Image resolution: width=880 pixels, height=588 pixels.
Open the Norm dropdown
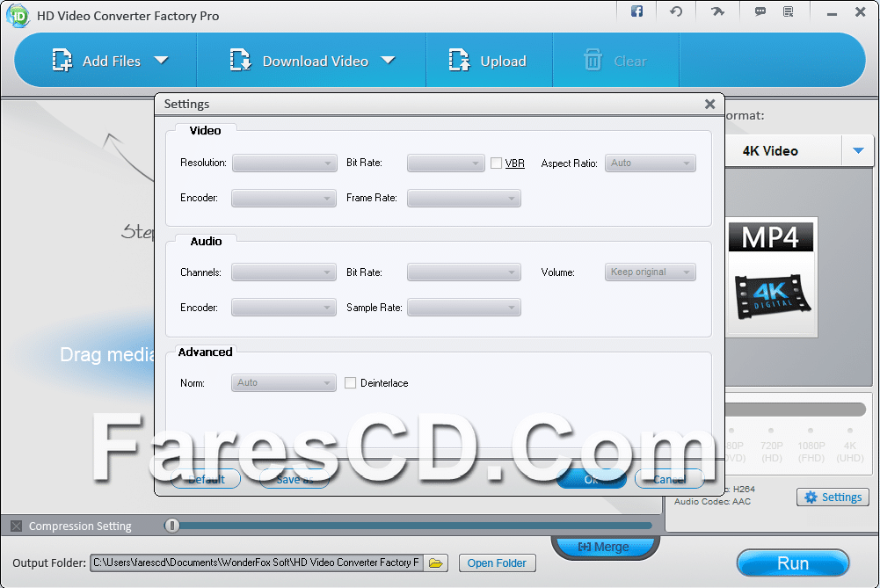click(284, 382)
